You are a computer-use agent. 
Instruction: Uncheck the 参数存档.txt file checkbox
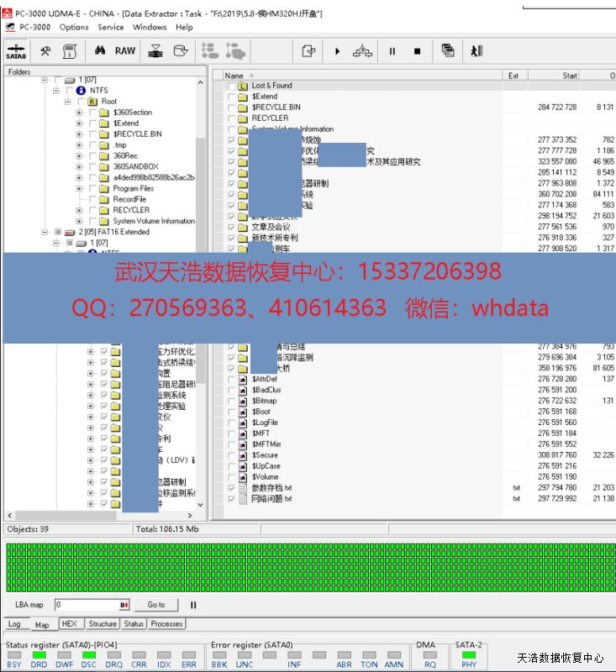coord(232,488)
